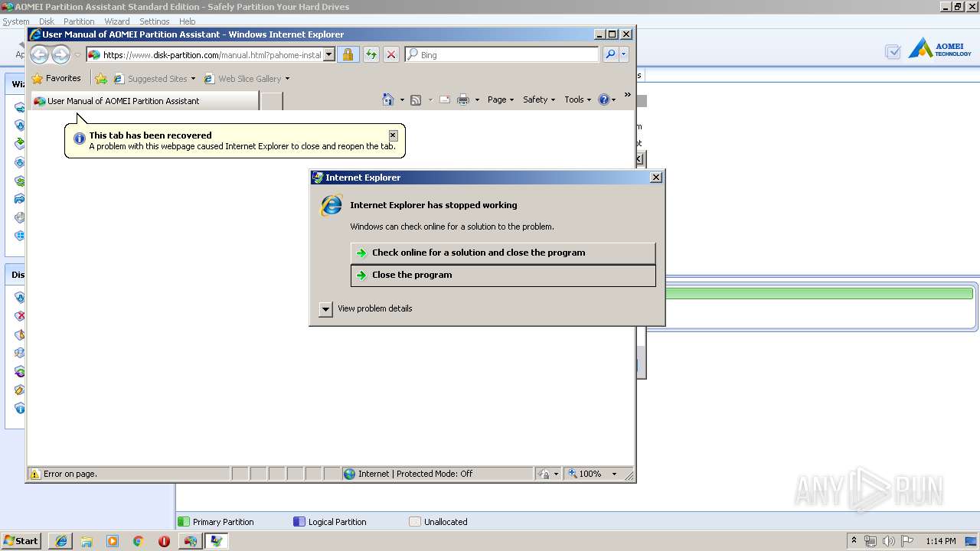Click the Bing search magnifier button
Screen dimensions: 980x551
(610, 54)
